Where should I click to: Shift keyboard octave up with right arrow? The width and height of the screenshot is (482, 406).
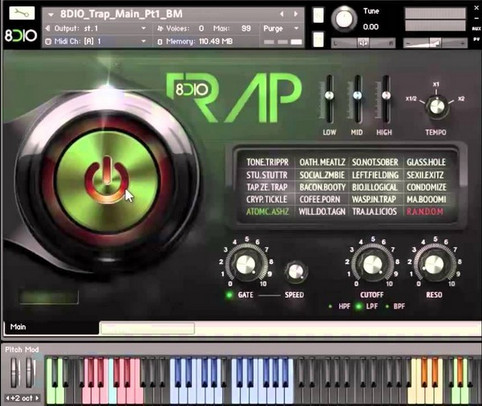coord(37,398)
